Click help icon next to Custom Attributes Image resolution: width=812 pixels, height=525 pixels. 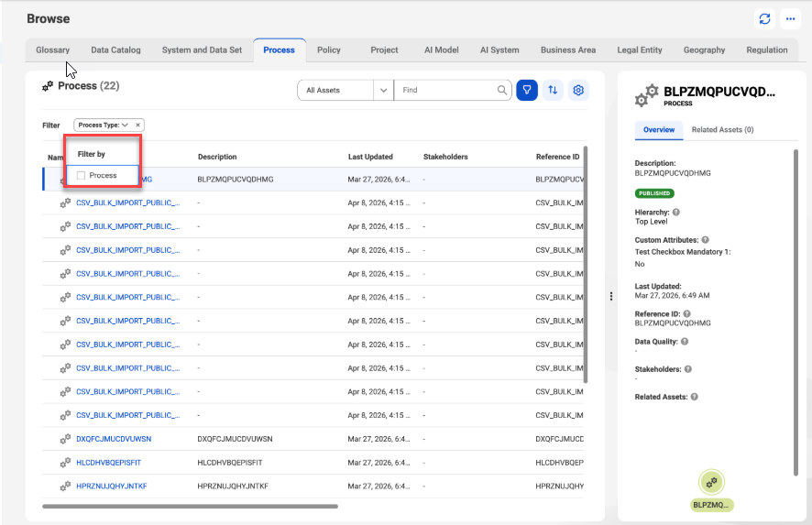tap(706, 240)
